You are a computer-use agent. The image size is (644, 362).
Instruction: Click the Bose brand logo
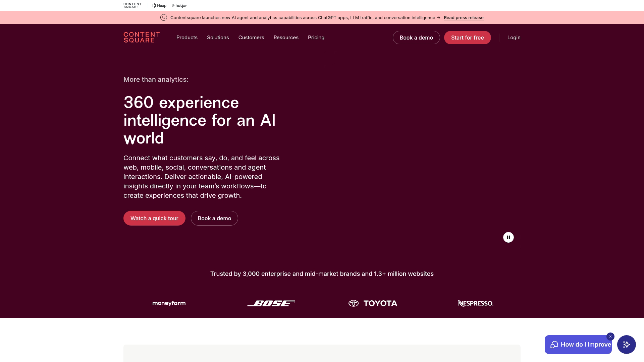pos(271,303)
